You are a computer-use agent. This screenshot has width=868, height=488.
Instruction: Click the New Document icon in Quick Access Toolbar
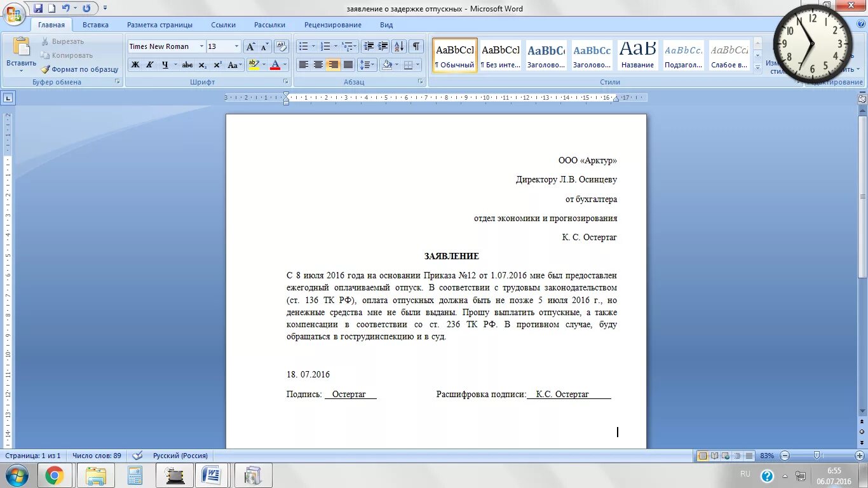coord(52,8)
